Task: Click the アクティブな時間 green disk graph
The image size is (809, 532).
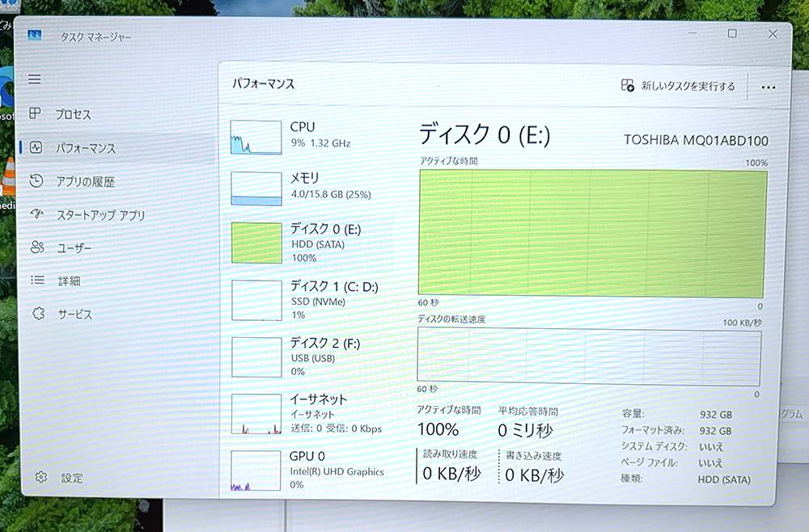Action: pyautogui.click(x=591, y=233)
